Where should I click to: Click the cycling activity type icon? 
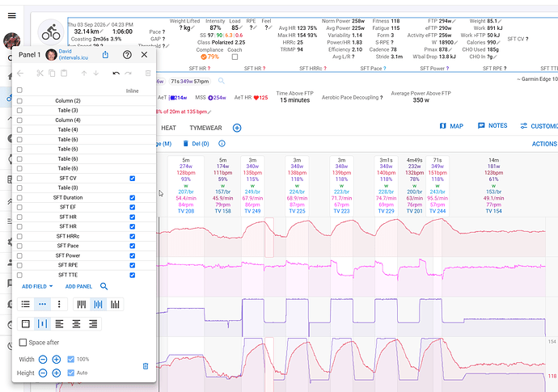51,32
